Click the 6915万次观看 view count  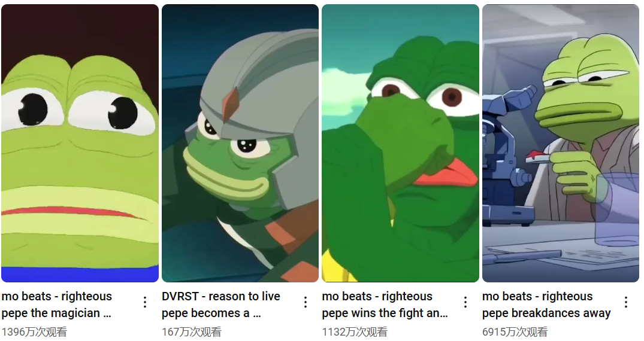(515, 331)
